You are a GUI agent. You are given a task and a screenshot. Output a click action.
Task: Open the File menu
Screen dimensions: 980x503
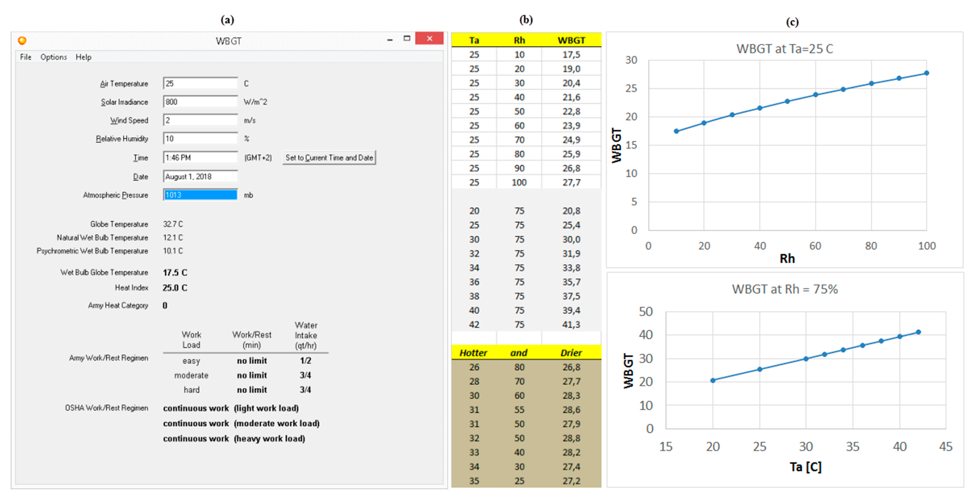pyautogui.click(x=25, y=57)
